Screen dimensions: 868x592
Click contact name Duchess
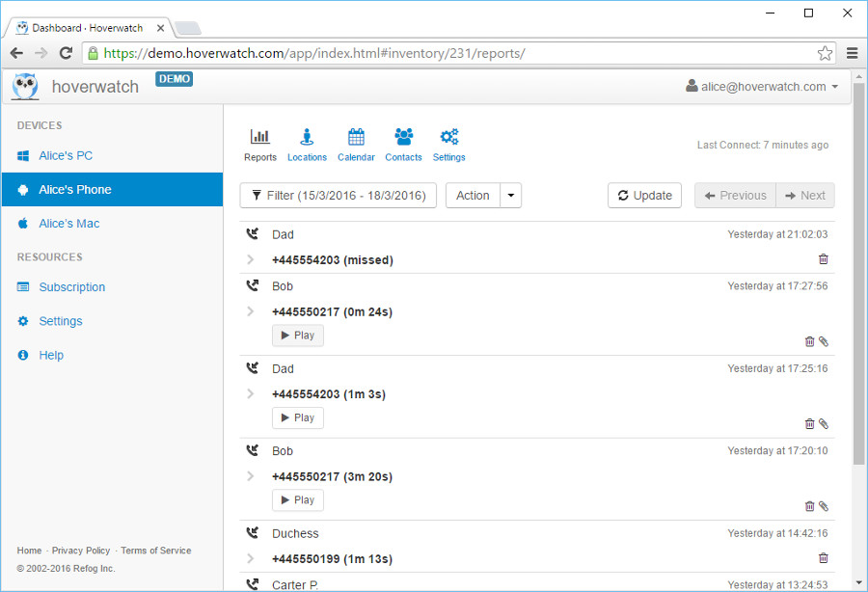(x=295, y=533)
